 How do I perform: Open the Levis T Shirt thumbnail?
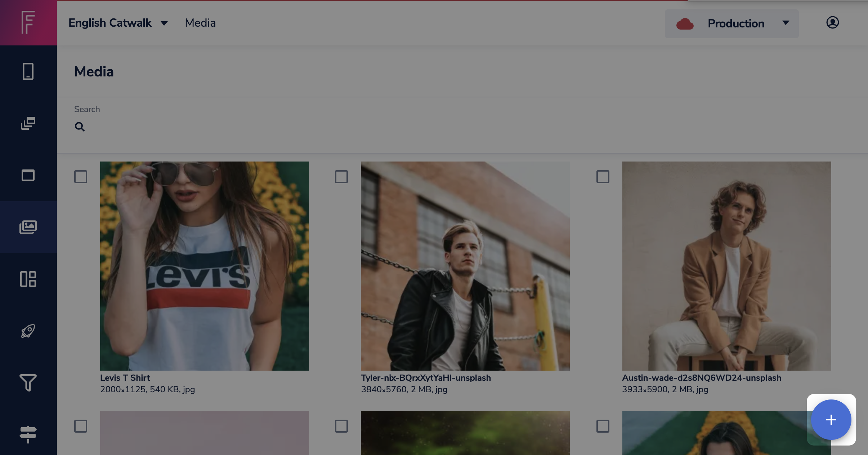click(205, 266)
